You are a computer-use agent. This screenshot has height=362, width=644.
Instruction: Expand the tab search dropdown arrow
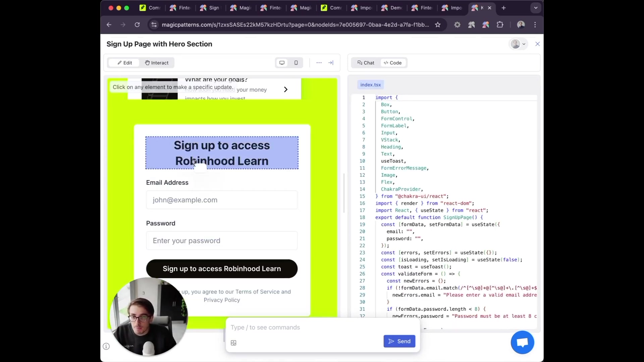pyautogui.click(x=536, y=8)
